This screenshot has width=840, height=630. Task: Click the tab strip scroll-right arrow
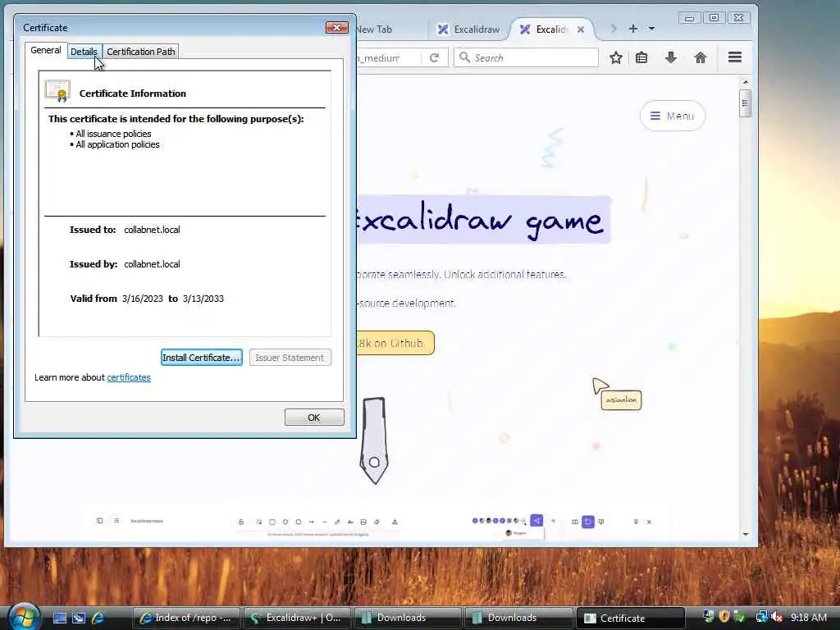[614, 29]
